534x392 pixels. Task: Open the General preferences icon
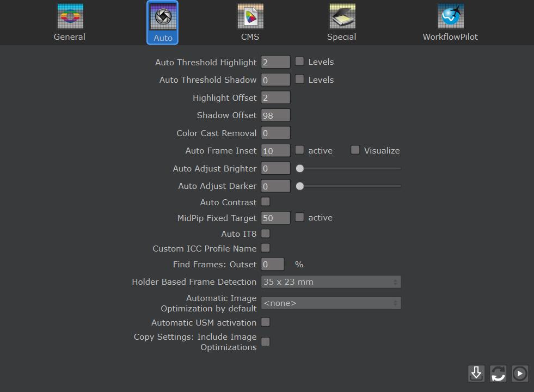(x=70, y=17)
